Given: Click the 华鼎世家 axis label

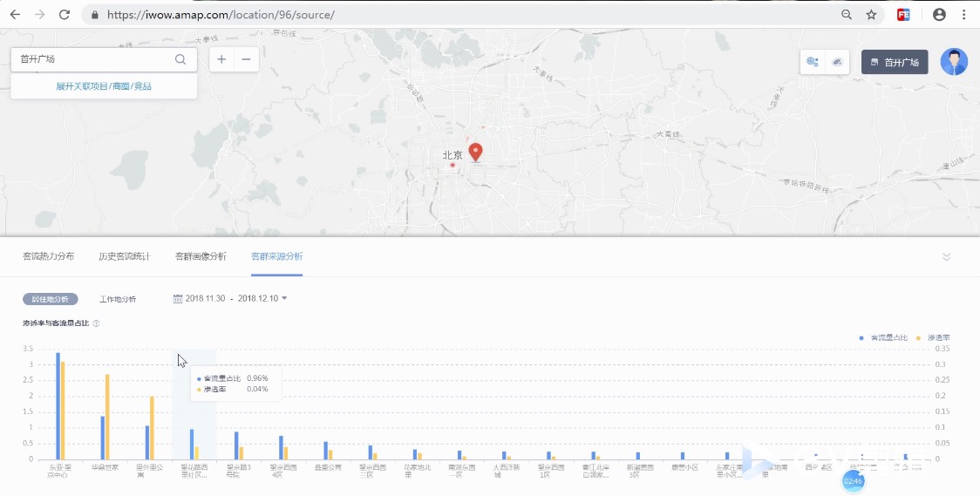Looking at the screenshot, I should [105, 466].
